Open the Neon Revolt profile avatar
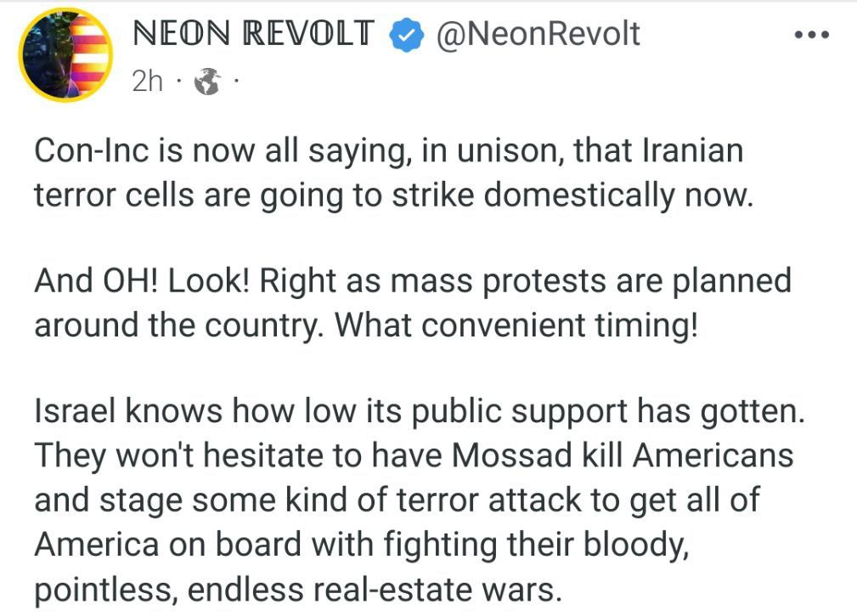Screen dimensions: 857x616 click(65, 54)
